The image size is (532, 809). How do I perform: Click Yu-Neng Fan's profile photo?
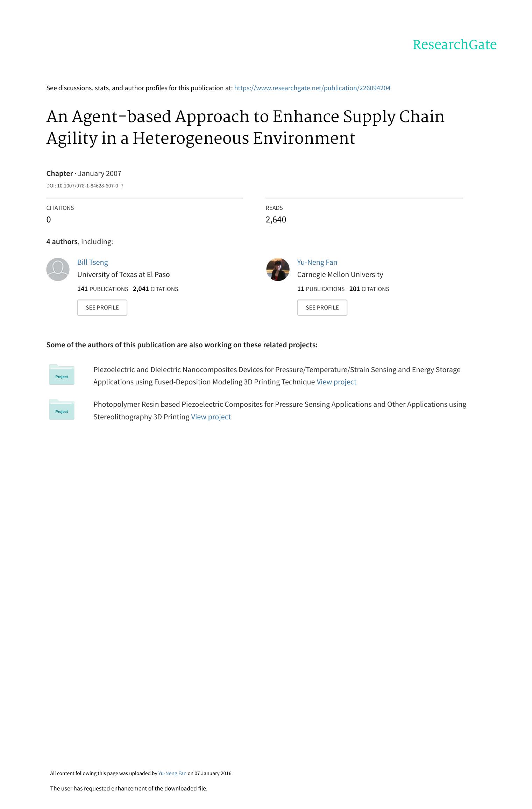click(x=278, y=269)
